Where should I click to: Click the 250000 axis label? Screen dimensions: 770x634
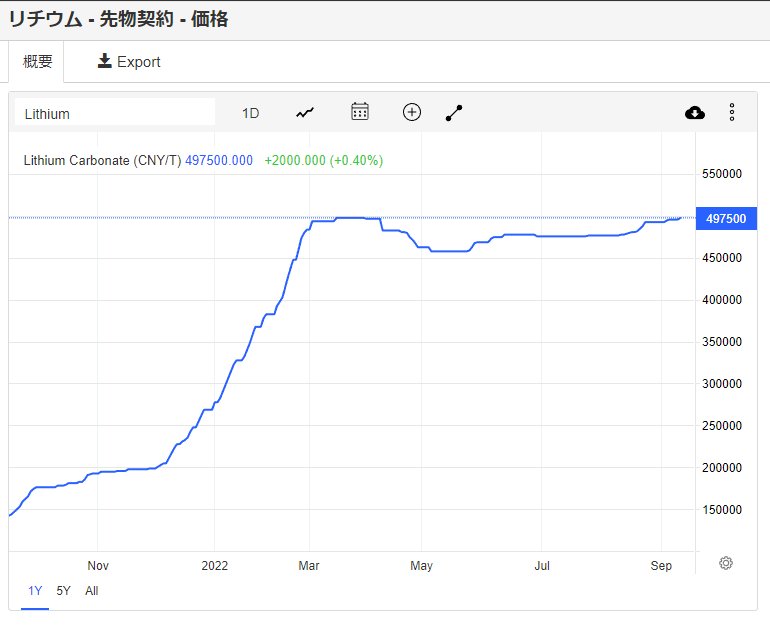tap(722, 426)
